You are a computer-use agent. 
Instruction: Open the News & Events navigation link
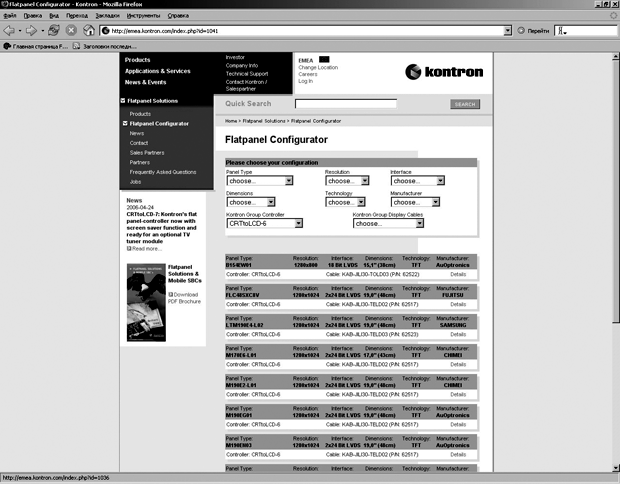pos(146,82)
